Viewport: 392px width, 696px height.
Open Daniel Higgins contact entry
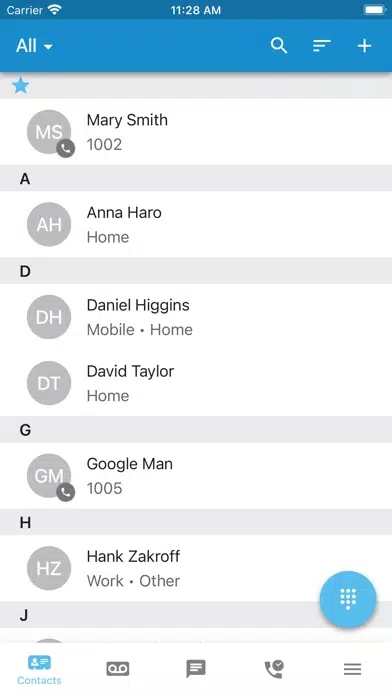tap(196, 317)
